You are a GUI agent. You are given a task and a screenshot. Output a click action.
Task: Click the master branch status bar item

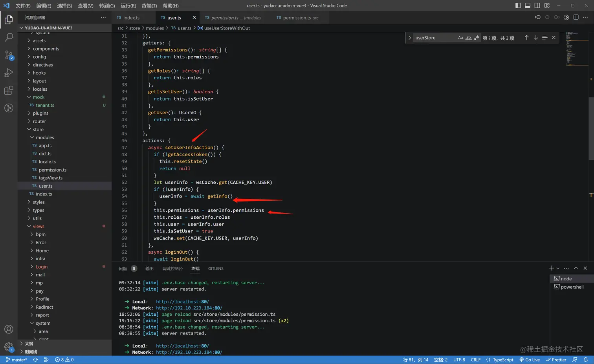(16, 360)
